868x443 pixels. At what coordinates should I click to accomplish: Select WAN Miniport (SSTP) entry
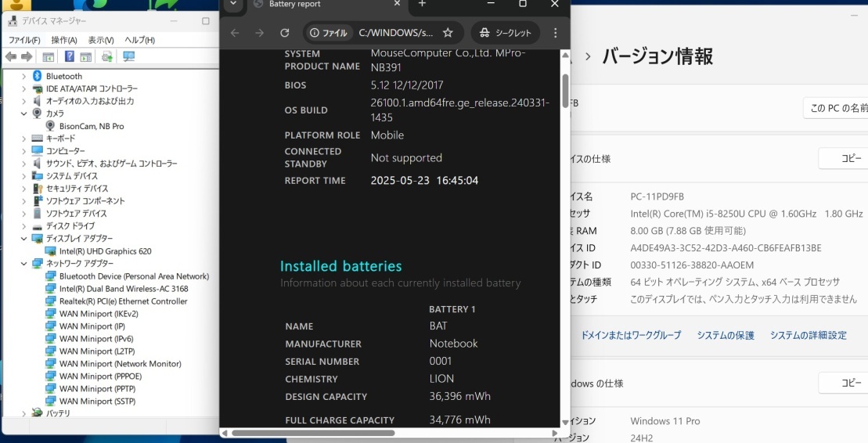click(x=97, y=401)
